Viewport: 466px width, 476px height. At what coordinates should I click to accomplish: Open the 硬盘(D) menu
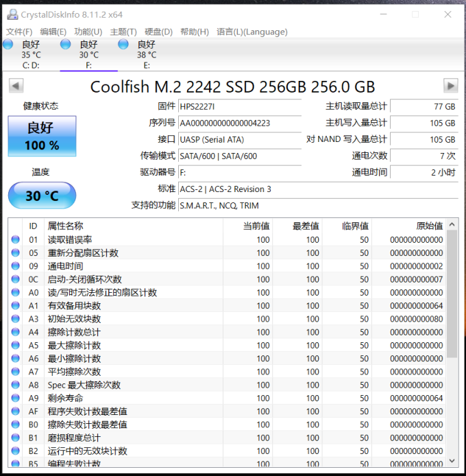[158, 32]
